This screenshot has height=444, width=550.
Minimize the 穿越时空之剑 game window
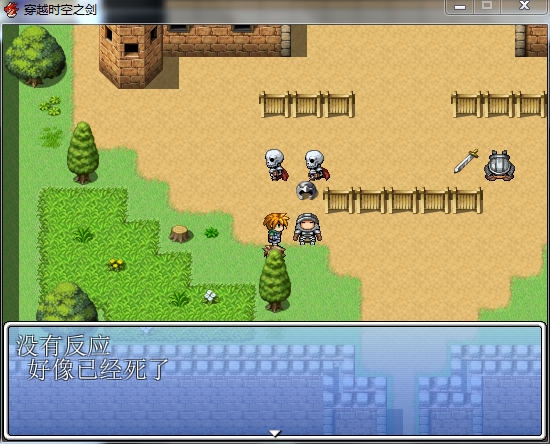pos(460,7)
